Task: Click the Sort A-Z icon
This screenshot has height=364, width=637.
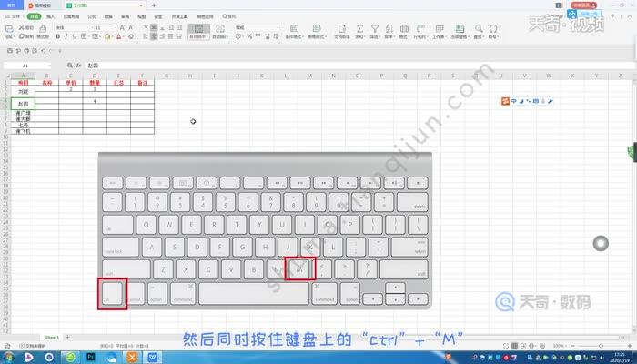Action: (x=389, y=28)
